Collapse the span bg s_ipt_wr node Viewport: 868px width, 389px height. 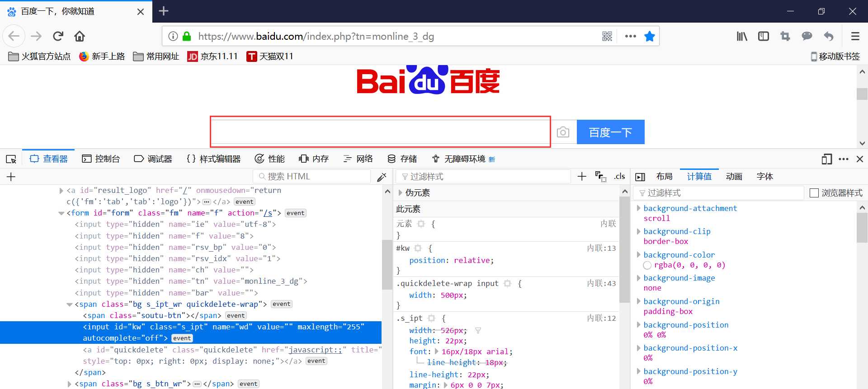pos(70,305)
